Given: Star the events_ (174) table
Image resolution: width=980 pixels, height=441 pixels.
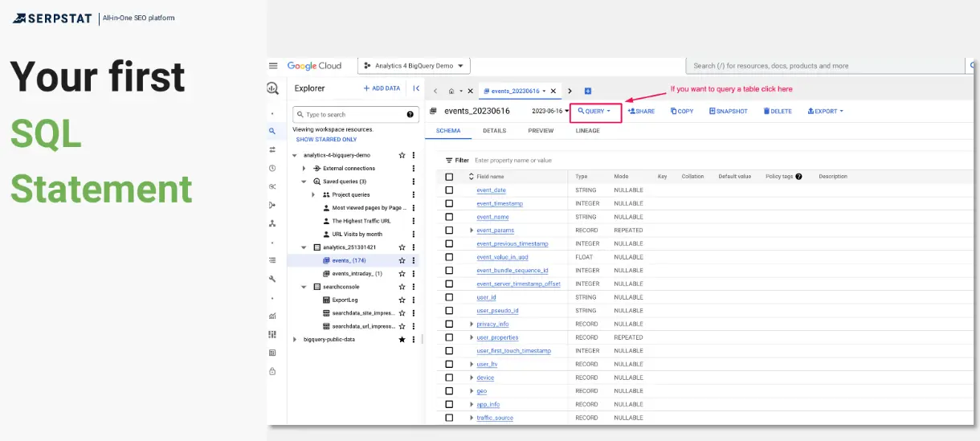Looking at the screenshot, I should click(402, 260).
